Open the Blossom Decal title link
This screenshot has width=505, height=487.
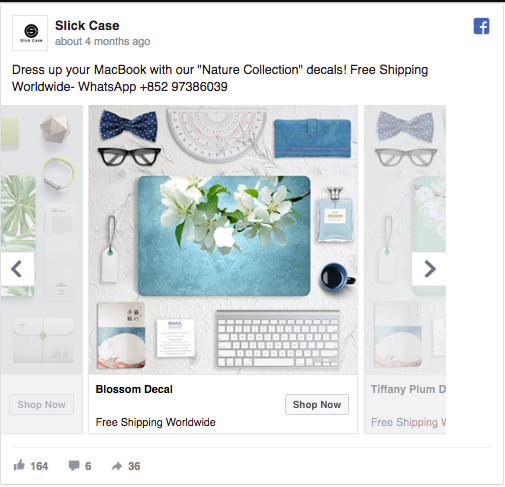pos(134,389)
